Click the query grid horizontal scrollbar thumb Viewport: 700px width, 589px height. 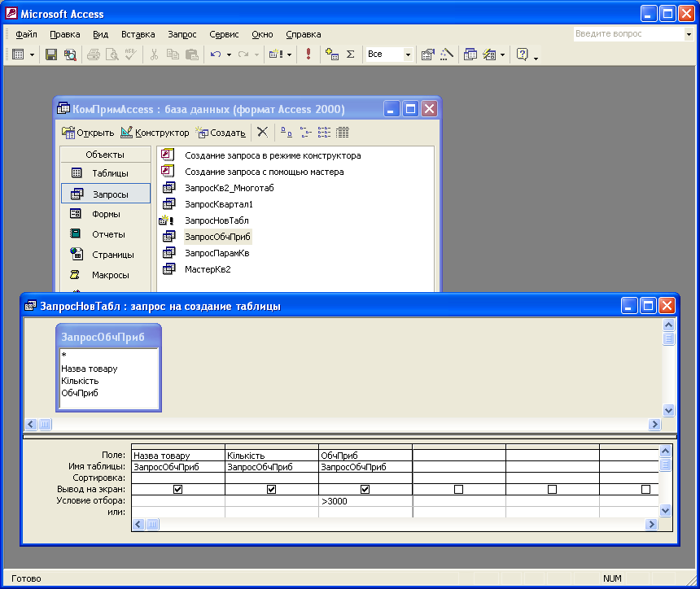152,524
